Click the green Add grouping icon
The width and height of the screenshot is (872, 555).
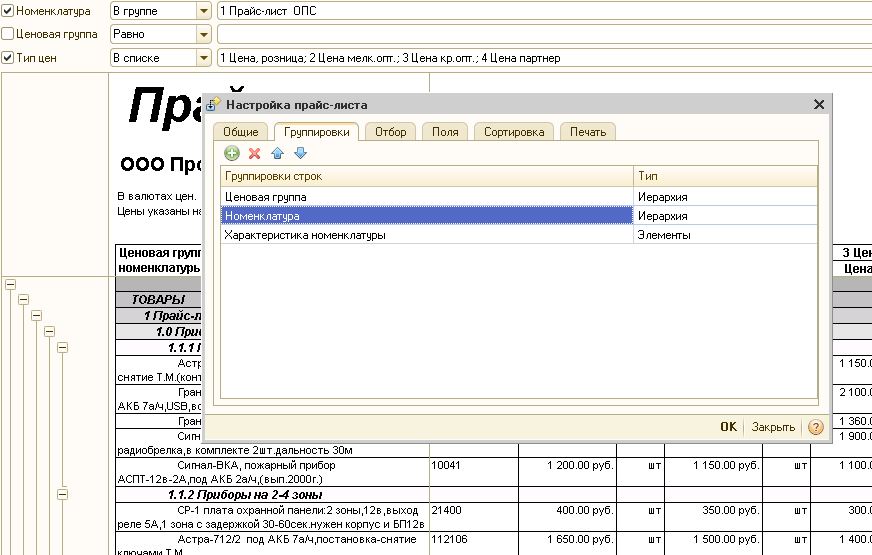(231, 153)
